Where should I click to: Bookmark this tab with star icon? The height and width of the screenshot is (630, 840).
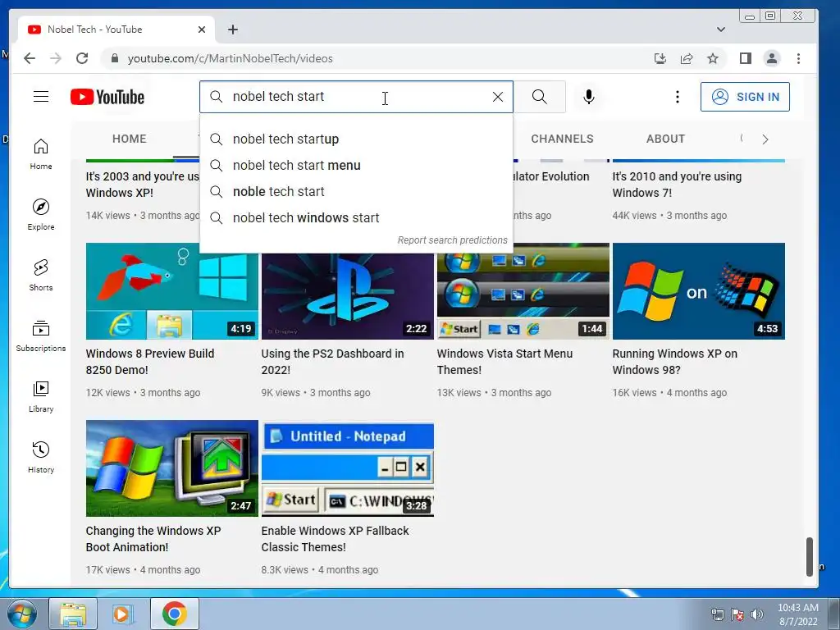713,58
